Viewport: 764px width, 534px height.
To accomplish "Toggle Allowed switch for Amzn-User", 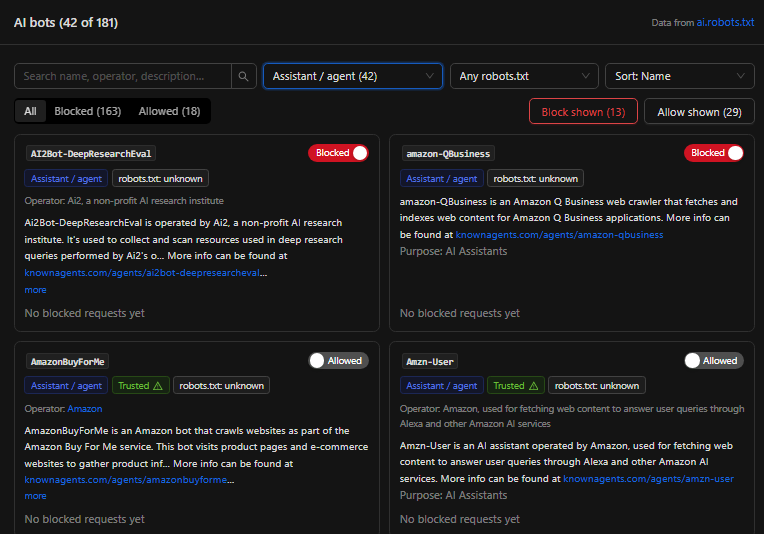I will pos(714,361).
